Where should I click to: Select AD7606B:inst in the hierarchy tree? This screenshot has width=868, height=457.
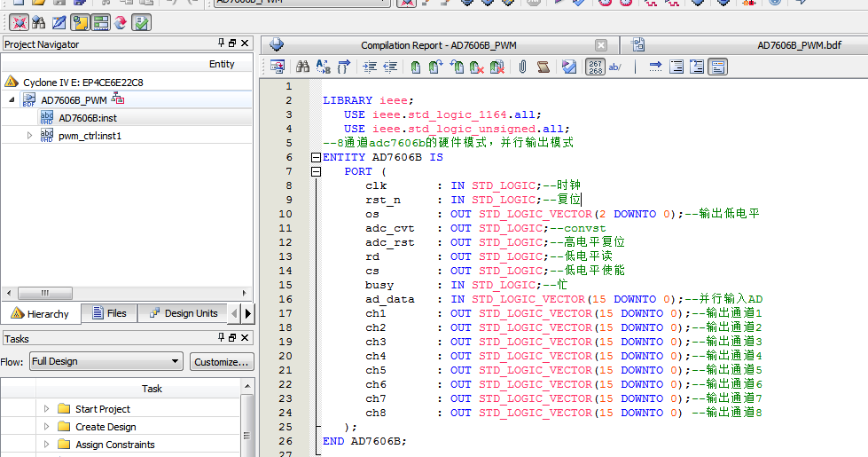pyautogui.click(x=87, y=118)
